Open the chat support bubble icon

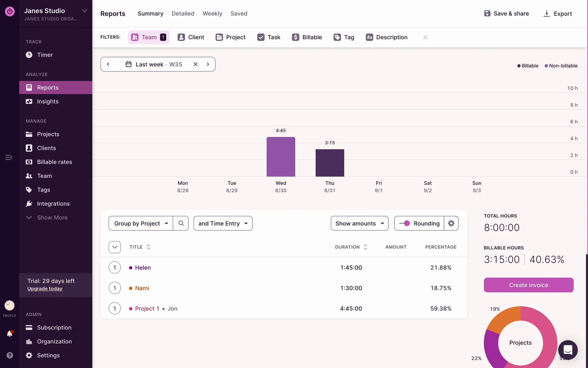(568, 350)
